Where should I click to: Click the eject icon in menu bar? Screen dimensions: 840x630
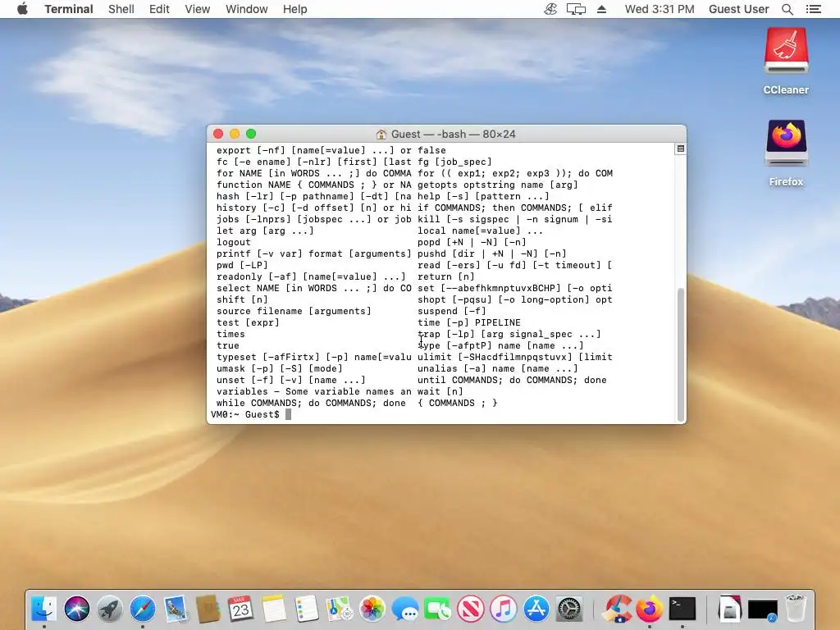tap(601, 9)
